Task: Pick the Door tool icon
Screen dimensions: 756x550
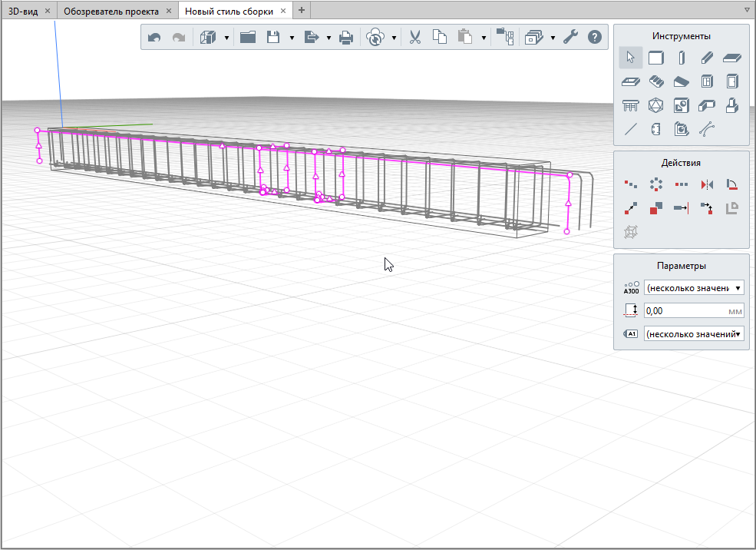Action: tap(732, 82)
